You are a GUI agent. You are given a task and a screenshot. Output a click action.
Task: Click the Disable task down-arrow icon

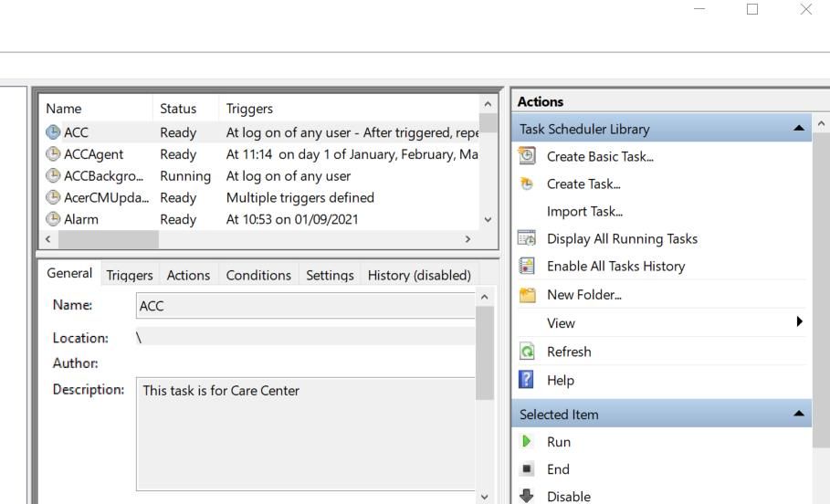pos(527,497)
